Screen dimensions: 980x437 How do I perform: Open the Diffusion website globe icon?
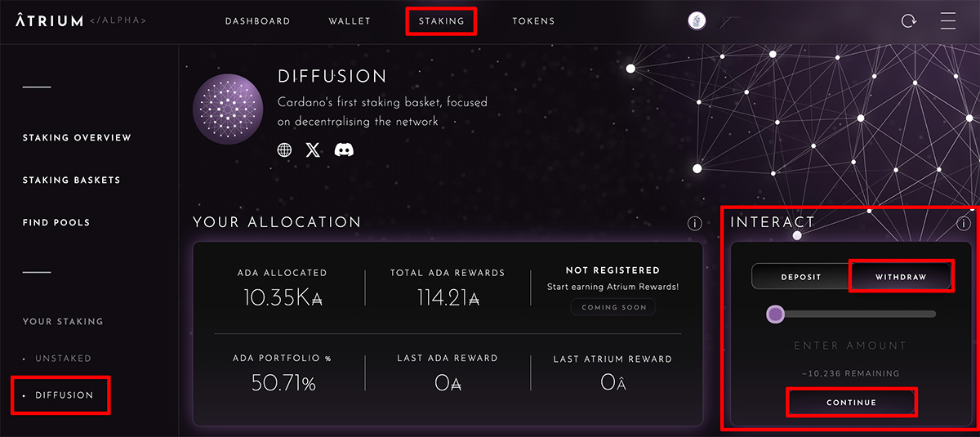pyautogui.click(x=284, y=150)
